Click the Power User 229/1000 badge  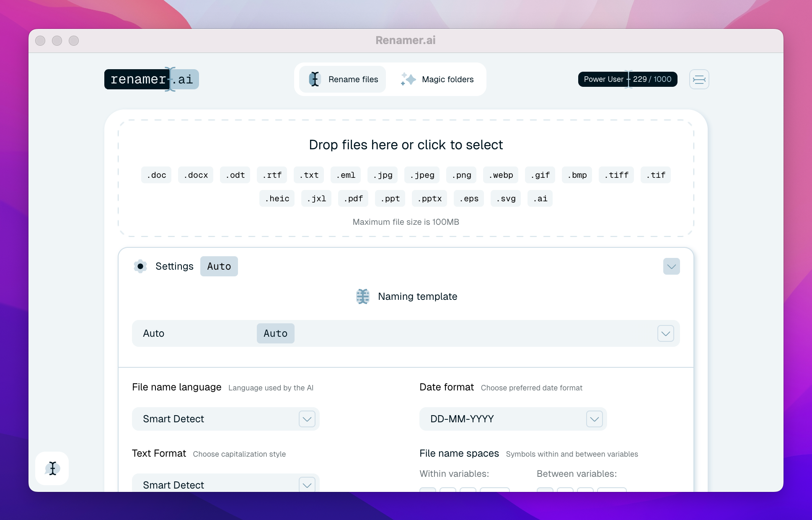tap(627, 79)
